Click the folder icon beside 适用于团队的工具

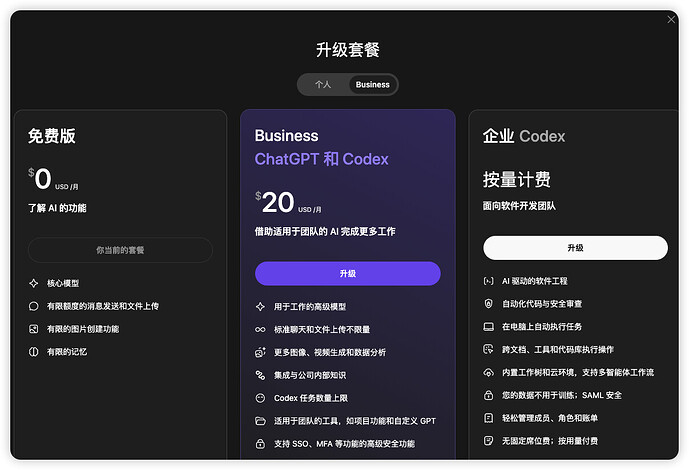(x=260, y=421)
